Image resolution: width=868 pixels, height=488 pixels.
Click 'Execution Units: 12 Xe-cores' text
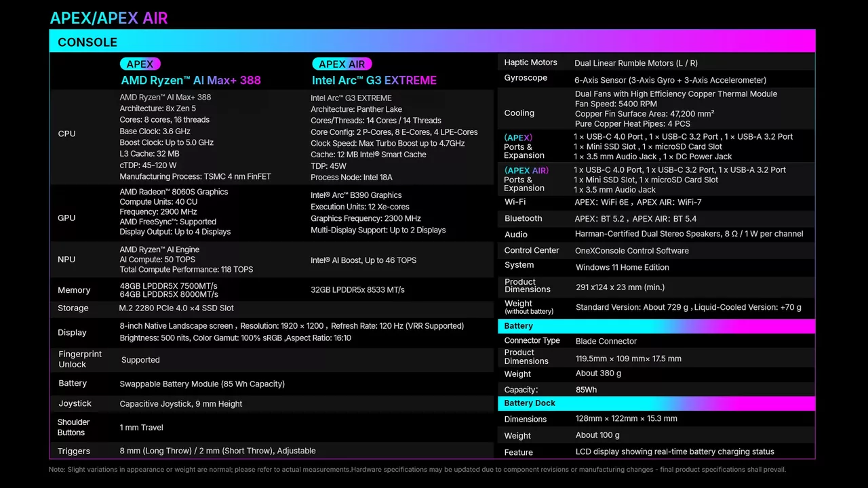[359, 207]
